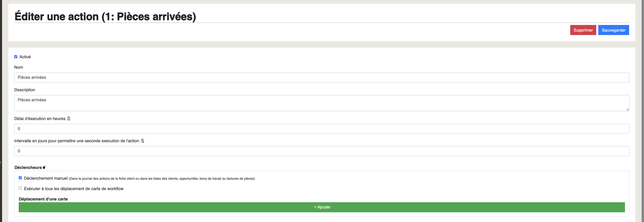
Task: Click the Description textarea resize handle
Action: 627,109
